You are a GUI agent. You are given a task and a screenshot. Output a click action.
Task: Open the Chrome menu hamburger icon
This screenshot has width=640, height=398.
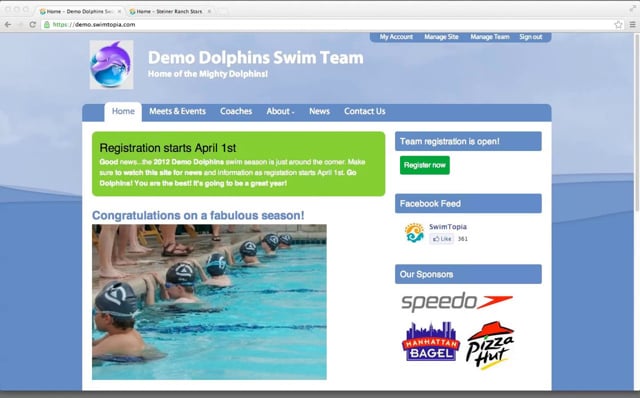pos(632,24)
